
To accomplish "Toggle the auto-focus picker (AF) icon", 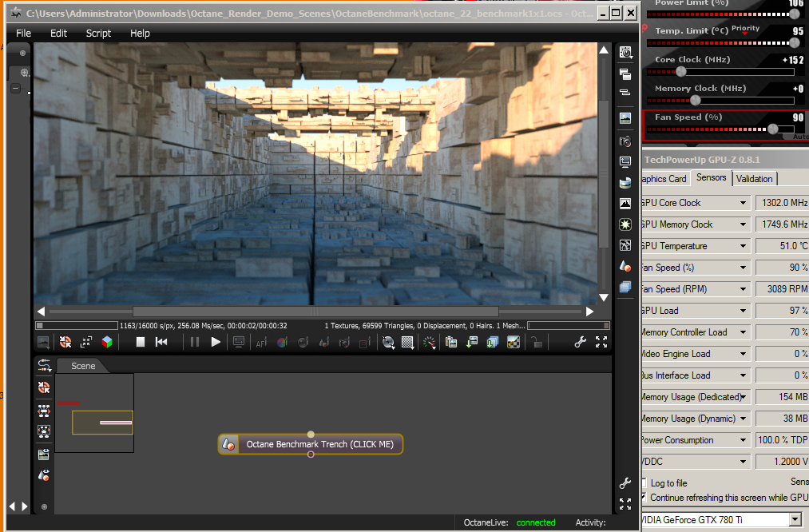I will click(262, 342).
